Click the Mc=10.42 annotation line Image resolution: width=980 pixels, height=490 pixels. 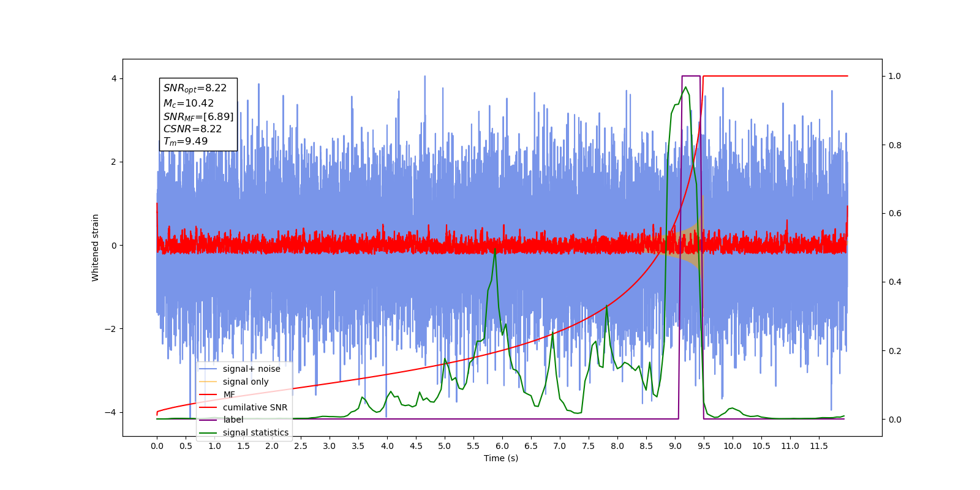pyautogui.click(x=188, y=104)
